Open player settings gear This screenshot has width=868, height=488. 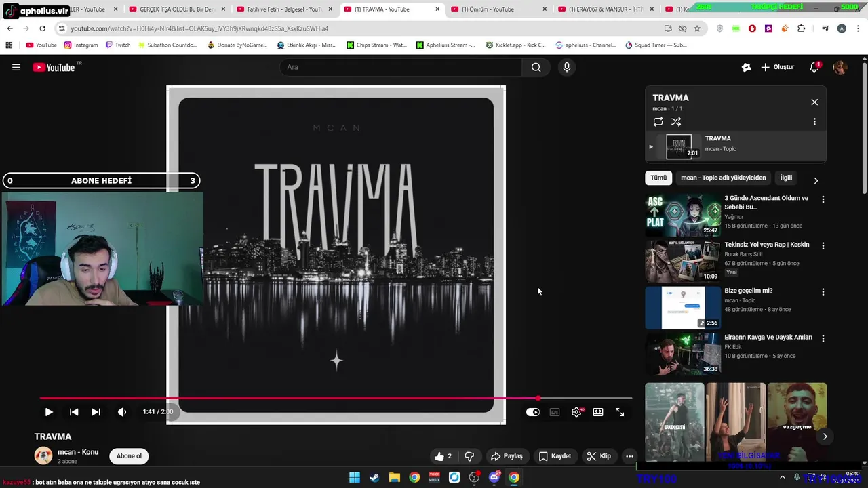click(576, 412)
